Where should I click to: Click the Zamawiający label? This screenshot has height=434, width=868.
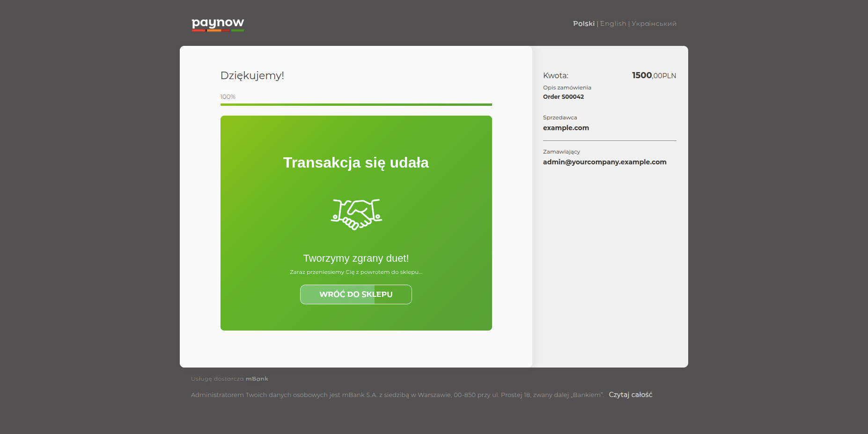pos(561,152)
